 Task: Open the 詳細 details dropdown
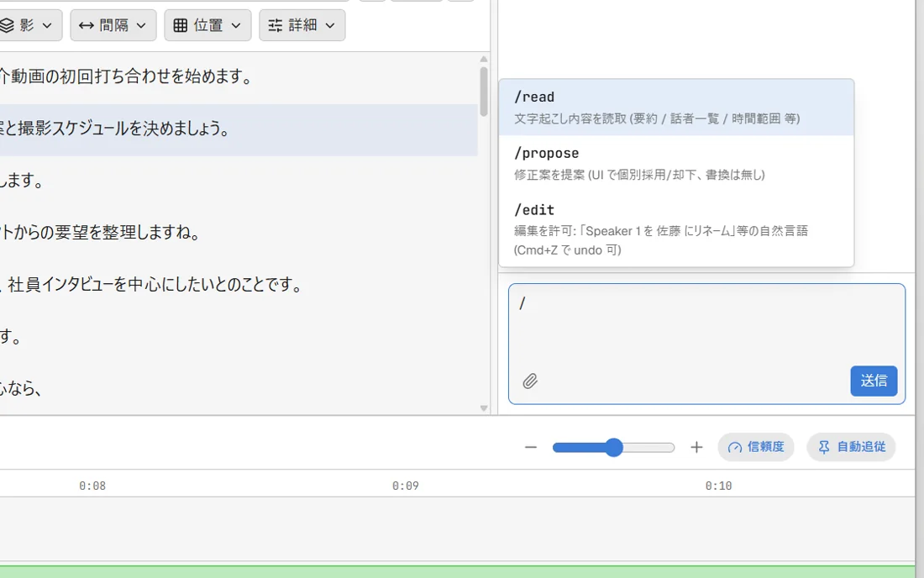coord(302,25)
